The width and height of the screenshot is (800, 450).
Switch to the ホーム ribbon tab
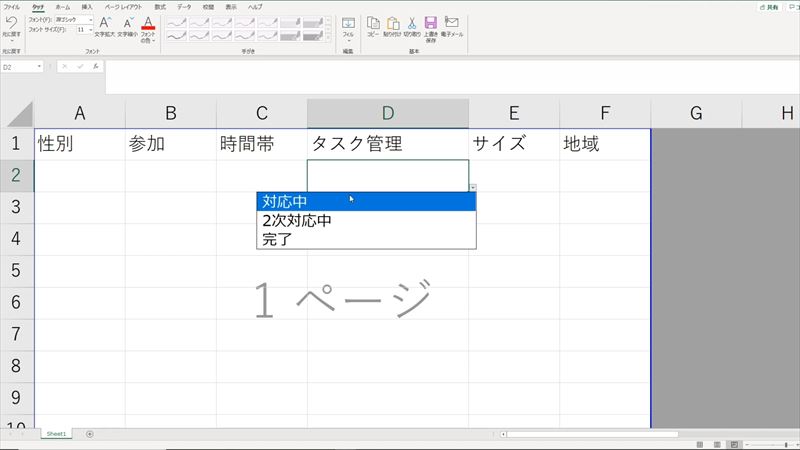tap(63, 6)
